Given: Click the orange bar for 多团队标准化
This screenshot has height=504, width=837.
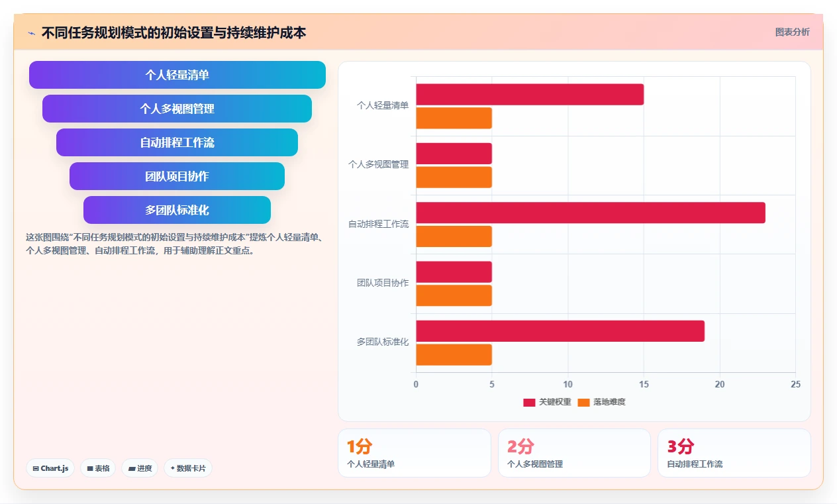Looking at the screenshot, I should pyautogui.click(x=454, y=354).
